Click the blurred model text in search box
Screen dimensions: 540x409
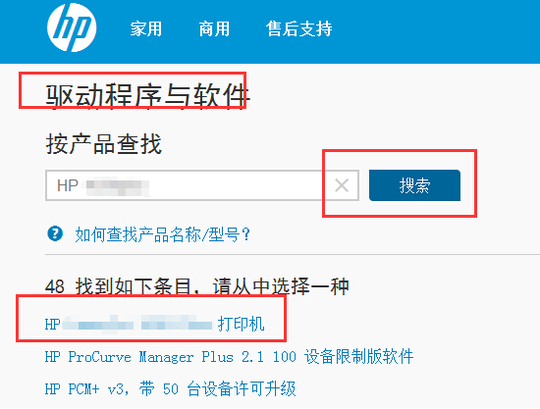pyautogui.click(x=117, y=187)
